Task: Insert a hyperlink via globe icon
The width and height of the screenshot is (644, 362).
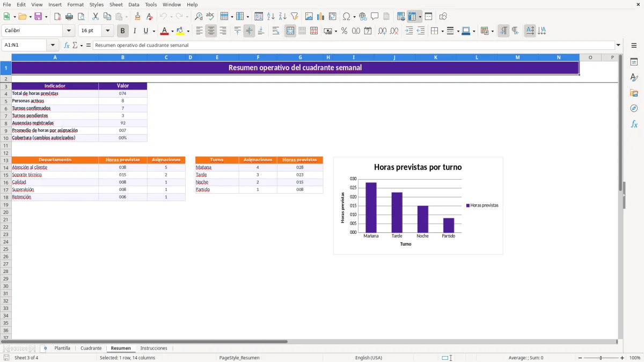Action: tap(363, 17)
